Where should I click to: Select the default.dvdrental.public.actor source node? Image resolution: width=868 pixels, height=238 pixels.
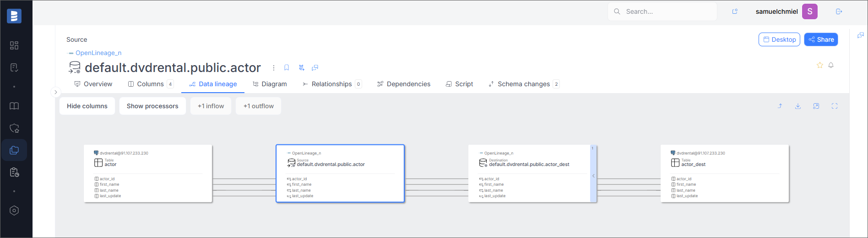coord(340,173)
